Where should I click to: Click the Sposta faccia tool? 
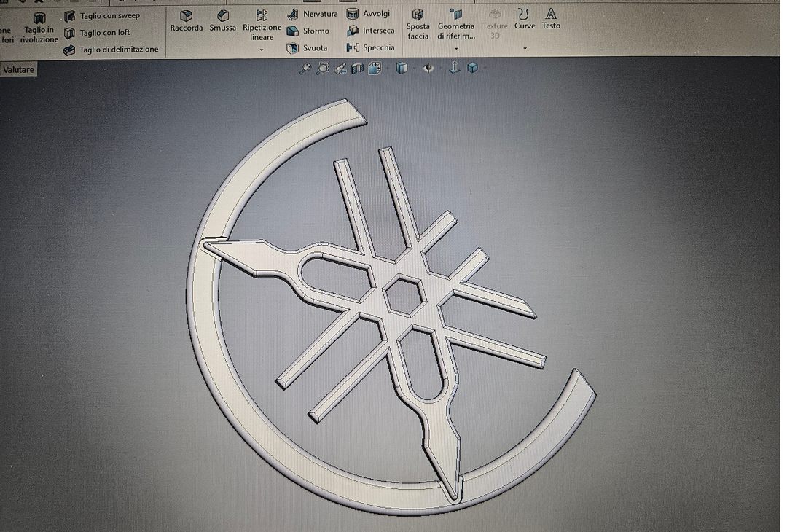418,23
